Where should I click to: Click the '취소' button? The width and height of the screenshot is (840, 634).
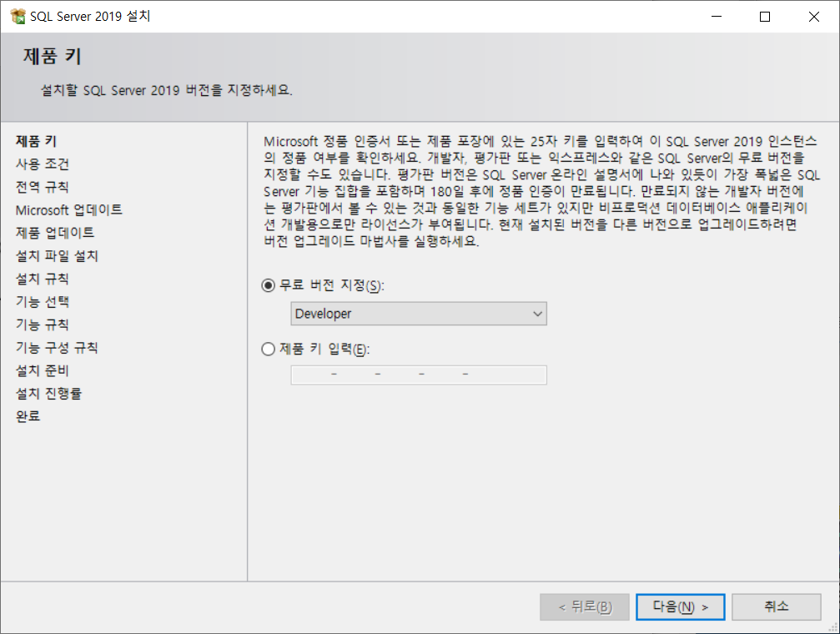coord(777,606)
